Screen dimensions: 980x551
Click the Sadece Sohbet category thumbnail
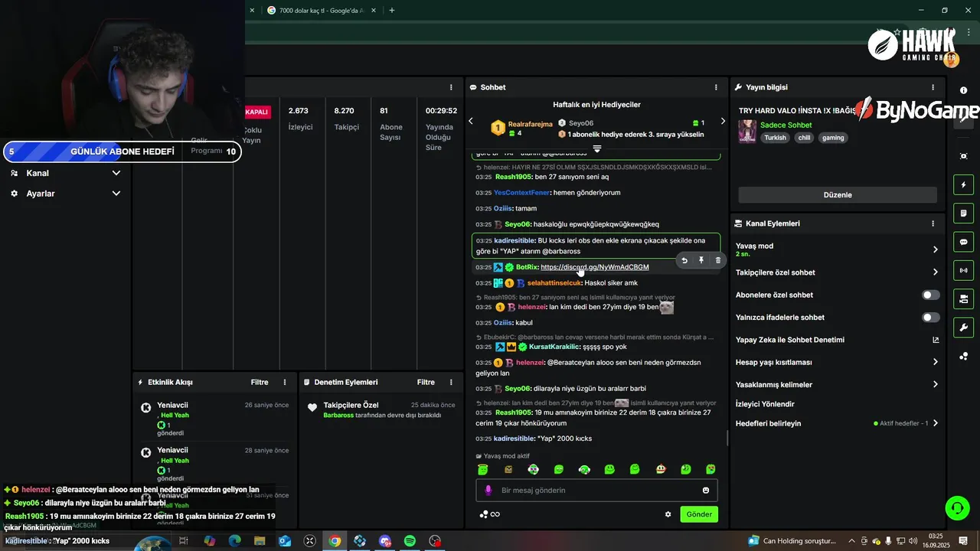747,131
